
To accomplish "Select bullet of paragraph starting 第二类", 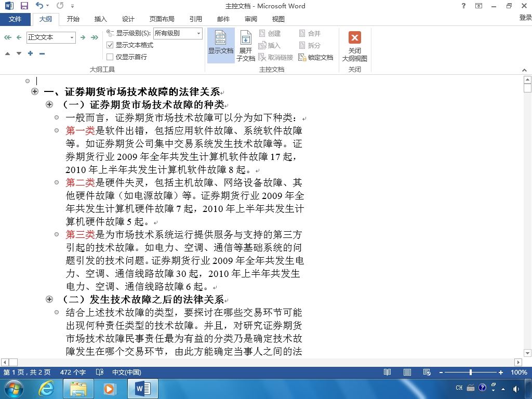I will coord(57,182).
